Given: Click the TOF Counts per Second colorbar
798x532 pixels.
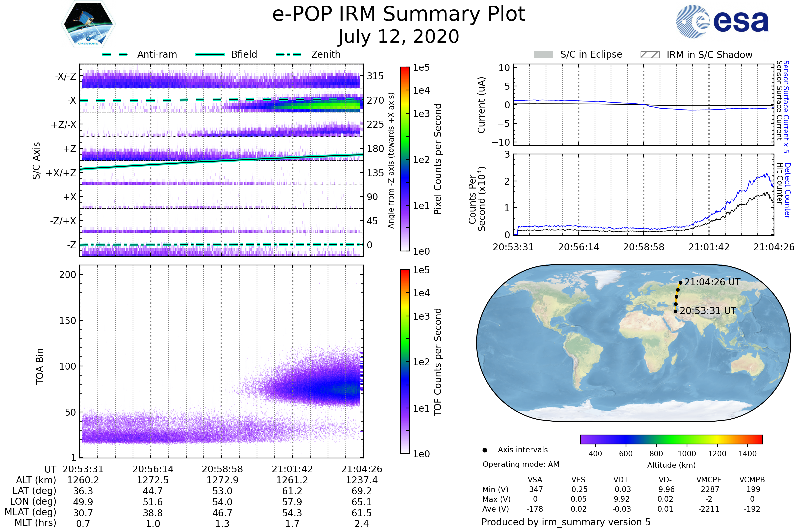Looking at the screenshot, I should point(405,361).
